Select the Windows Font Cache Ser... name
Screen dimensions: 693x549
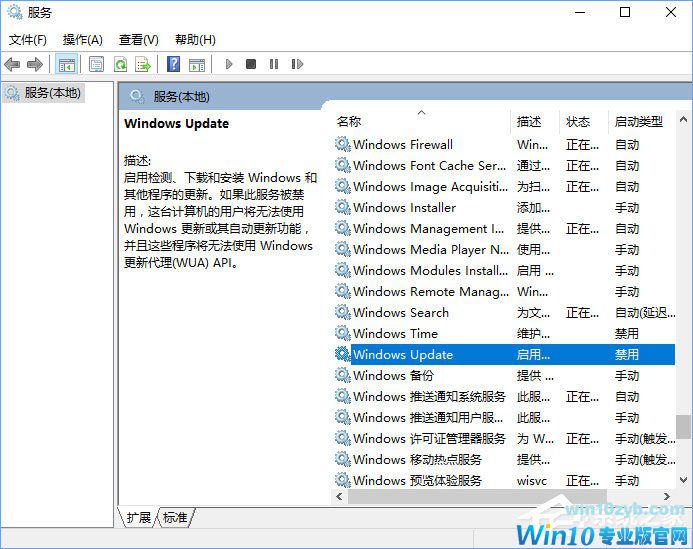pyautogui.click(x=430, y=165)
